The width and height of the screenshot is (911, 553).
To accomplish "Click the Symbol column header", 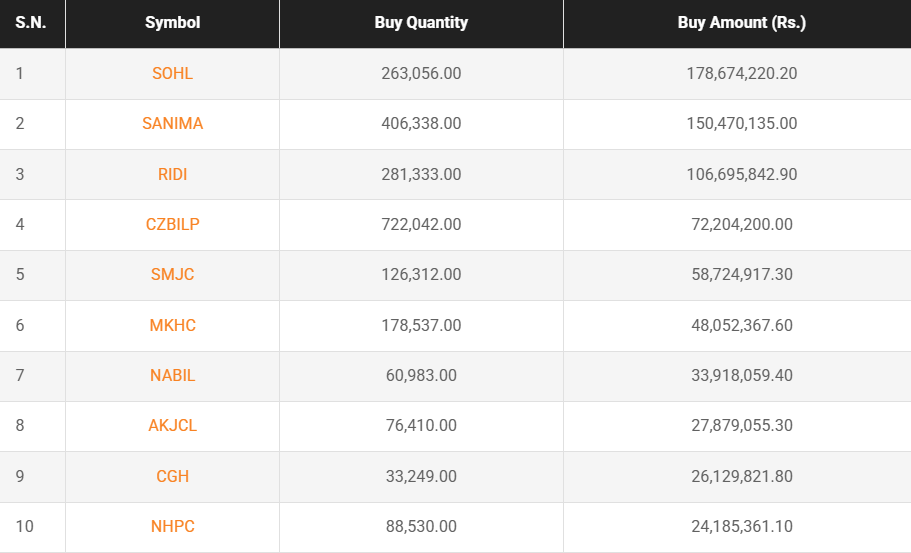I will point(172,23).
